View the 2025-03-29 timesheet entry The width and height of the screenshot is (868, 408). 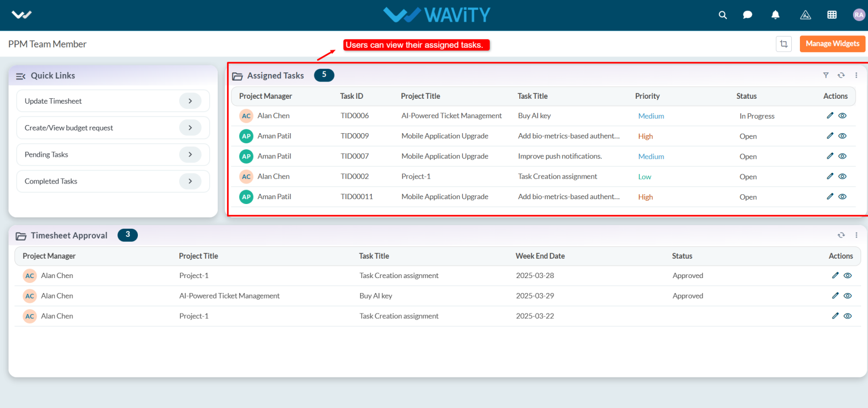click(848, 296)
